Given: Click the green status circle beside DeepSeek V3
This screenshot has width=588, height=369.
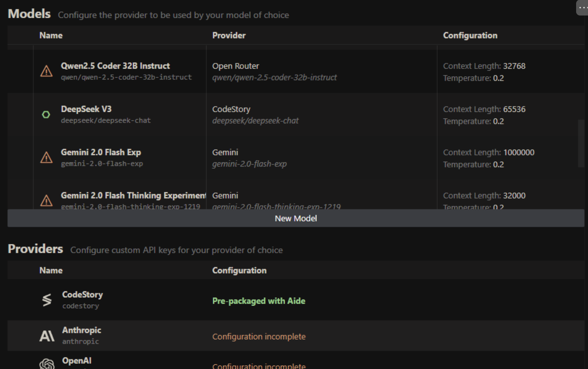Looking at the screenshot, I should [46, 115].
